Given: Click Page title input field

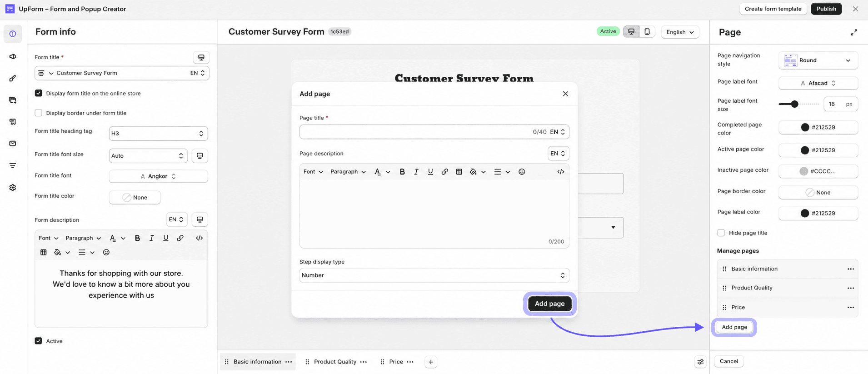Looking at the screenshot, I should tap(434, 132).
